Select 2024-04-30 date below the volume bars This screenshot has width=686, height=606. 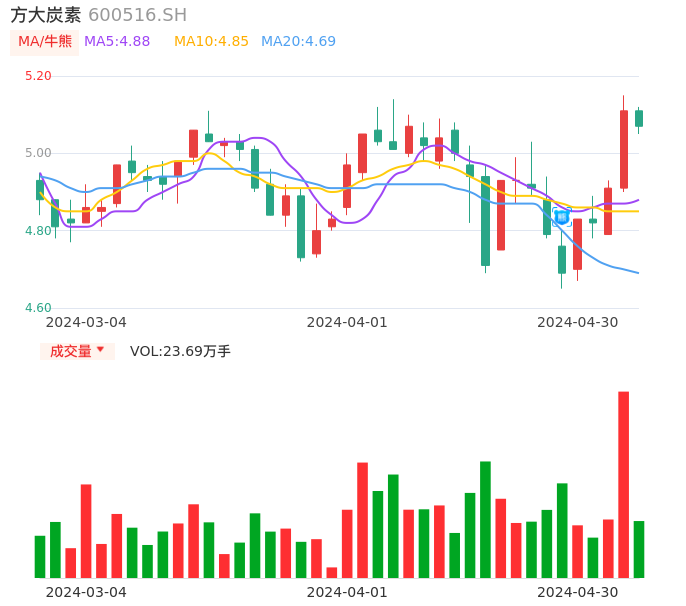click(577, 592)
